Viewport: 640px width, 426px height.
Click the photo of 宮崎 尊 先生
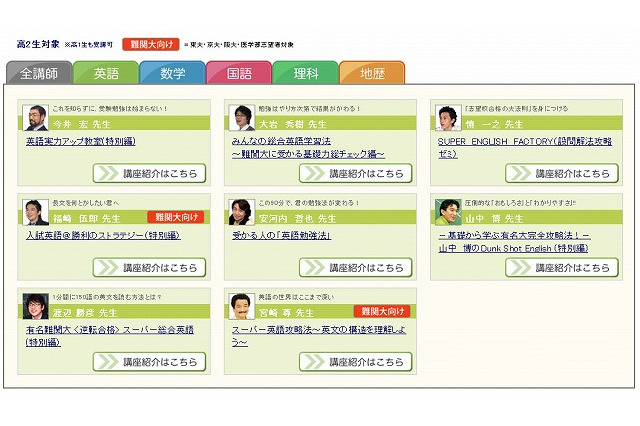[242, 306]
